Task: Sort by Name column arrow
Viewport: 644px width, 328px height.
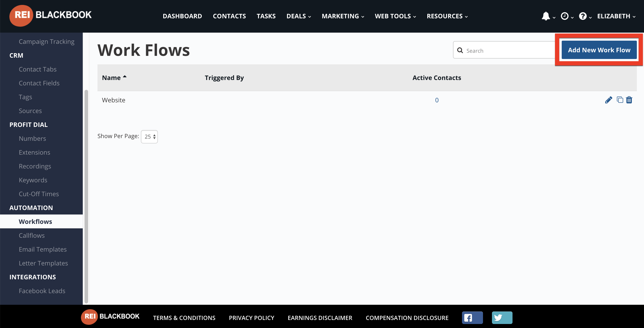Action: pos(125,77)
